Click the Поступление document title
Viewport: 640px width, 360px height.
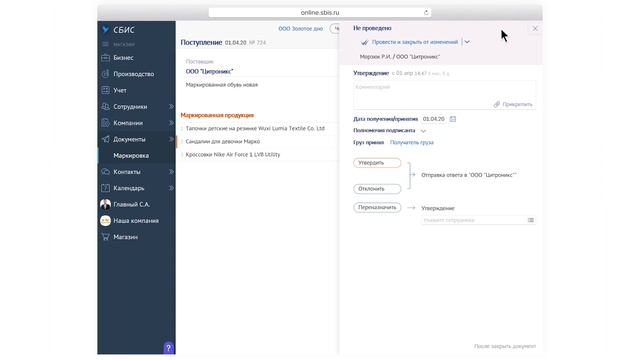pos(201,42)
